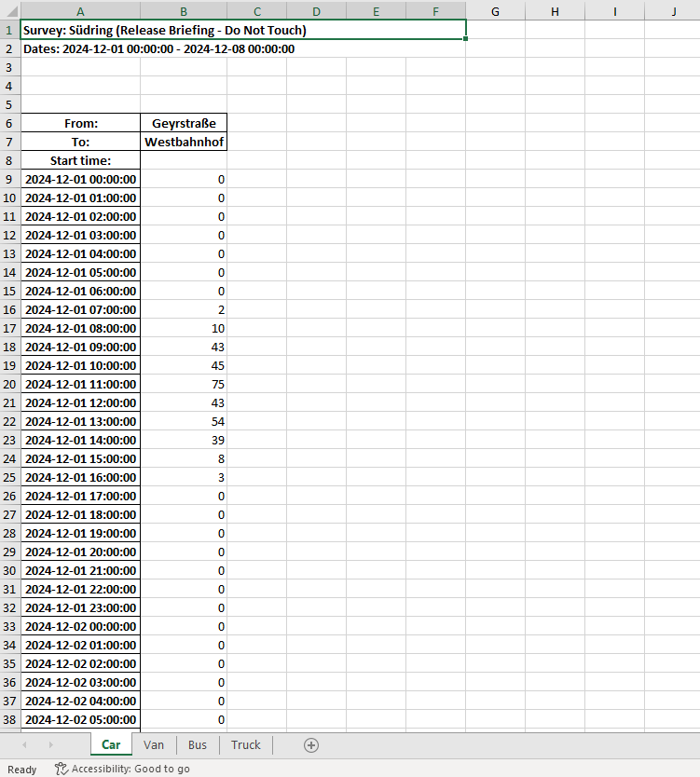Select cell 2024-12-01 11:00:00
This screenshot has height=777, width=700.
pos(80,384)
